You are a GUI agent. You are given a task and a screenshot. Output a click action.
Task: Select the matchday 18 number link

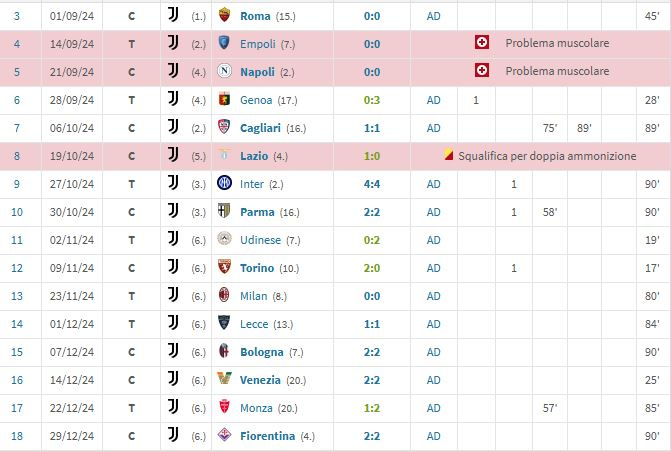(17, 436)
